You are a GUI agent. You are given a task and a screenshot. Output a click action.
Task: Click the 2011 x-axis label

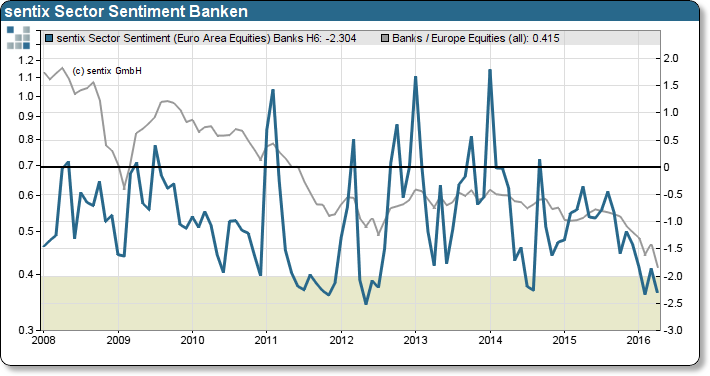point(266,340)
